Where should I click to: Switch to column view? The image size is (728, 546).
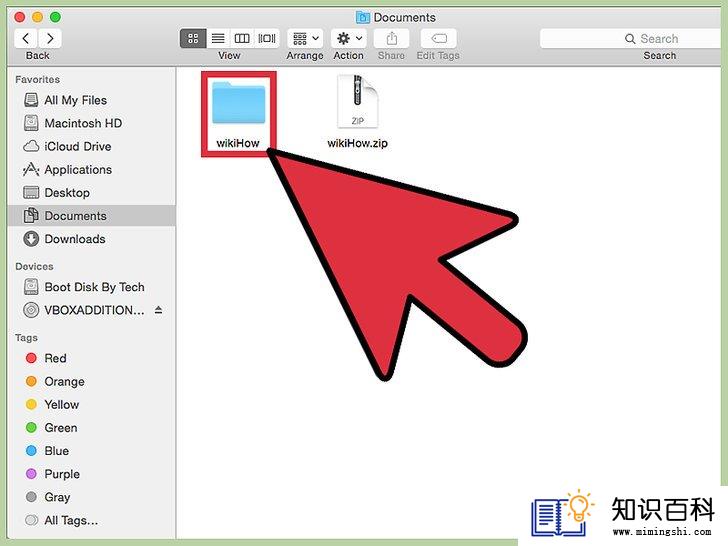[x=242, y=39]
